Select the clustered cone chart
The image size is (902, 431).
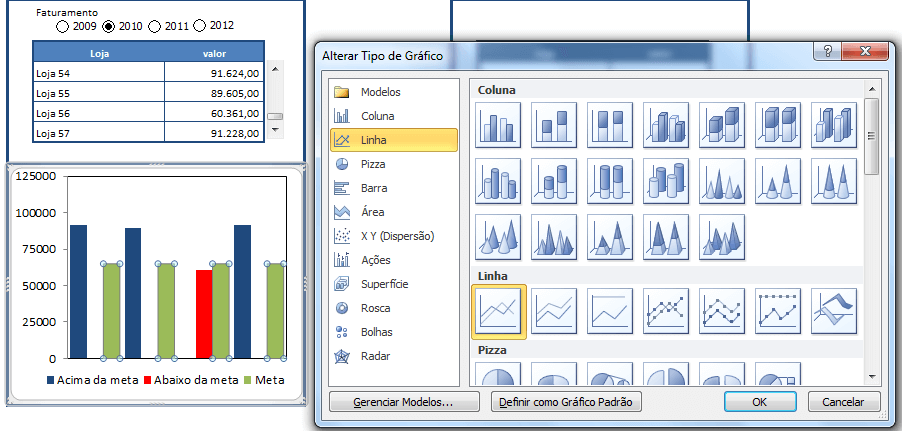click(x=722, y=181)
